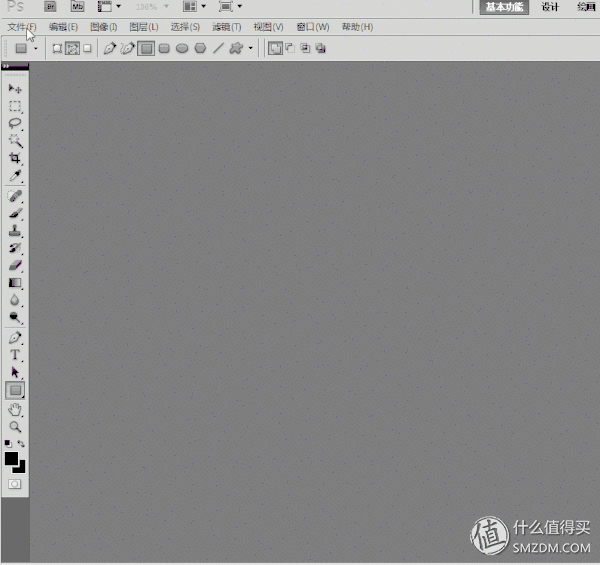Switch to 基本功能 workspace
Image resolution: width=600 pixels, height=565 pixels.
pos(504,7)
